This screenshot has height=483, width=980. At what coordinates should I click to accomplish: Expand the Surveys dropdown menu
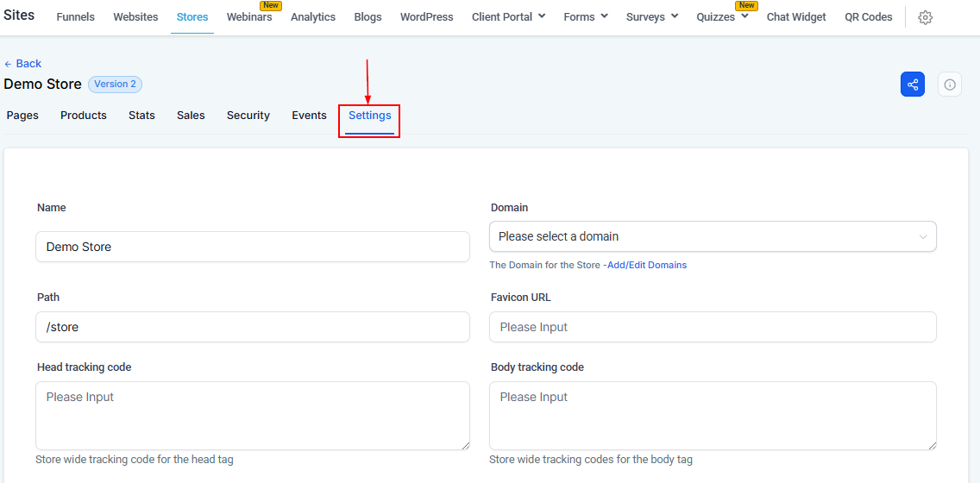(651, 17)
